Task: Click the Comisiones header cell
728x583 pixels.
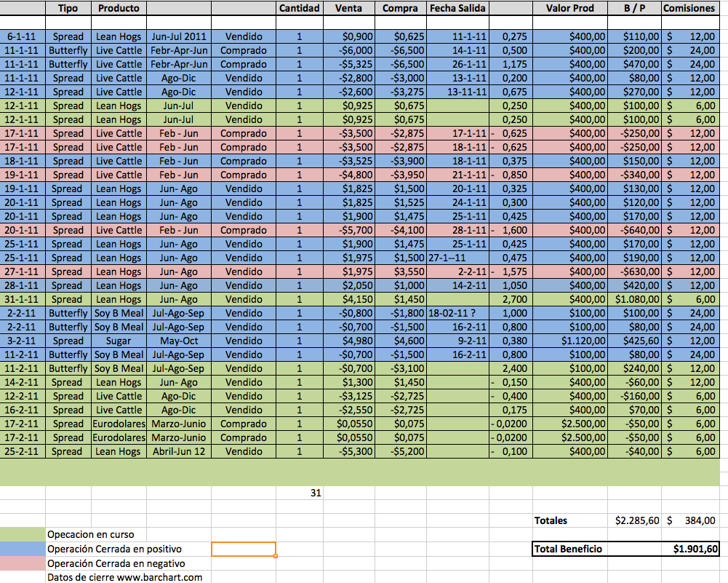Action: point(689,8)
